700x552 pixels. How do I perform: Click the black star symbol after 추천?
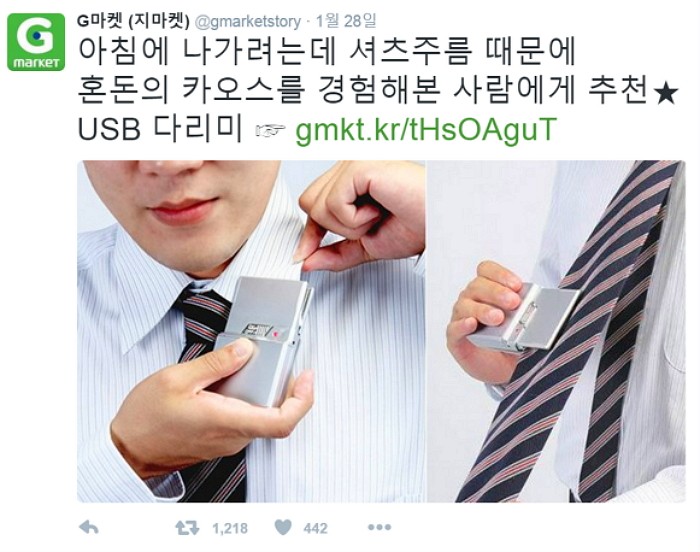[x=665, y=95]
